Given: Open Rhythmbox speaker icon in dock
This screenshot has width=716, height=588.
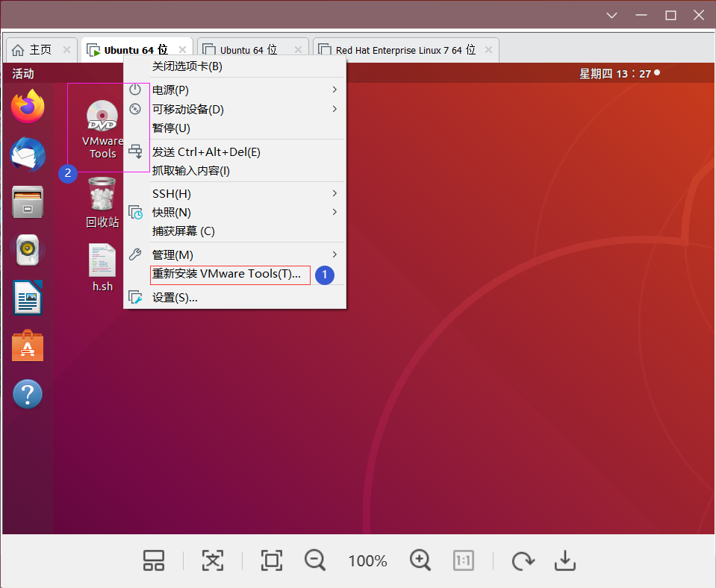Looking at the screenshot, I should point(28,250).
